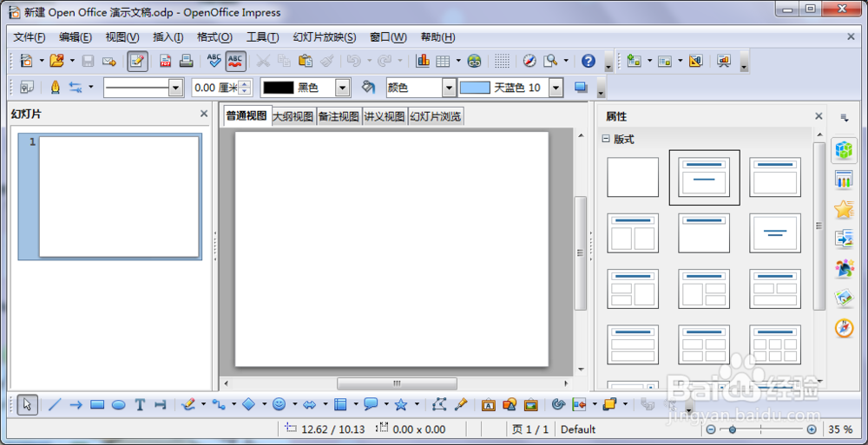This screenshot has width=868, height=445.
Task: Increase line width with stepper up arrow
Action: click(247, 83)
